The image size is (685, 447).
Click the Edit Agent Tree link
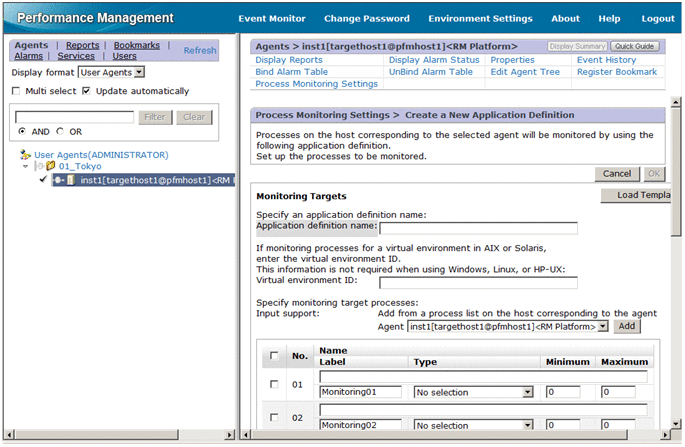[525, 72]
